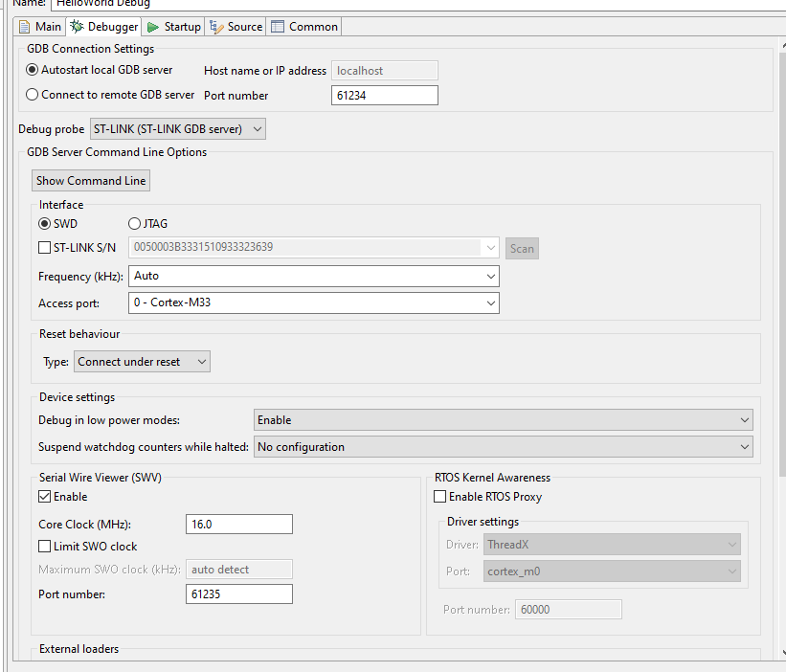
Task: Open the Frequency (kHz) dropdown
Action: click(314, 276)
